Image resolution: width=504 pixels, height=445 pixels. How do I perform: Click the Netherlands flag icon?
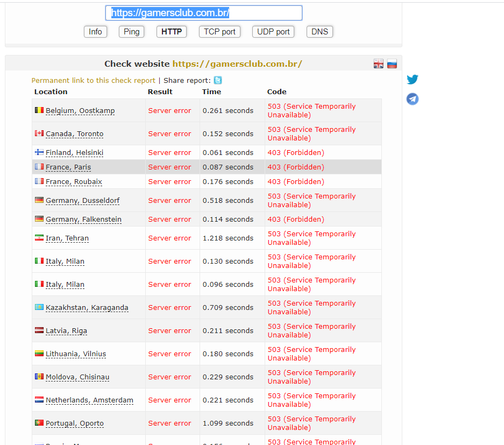39,400
